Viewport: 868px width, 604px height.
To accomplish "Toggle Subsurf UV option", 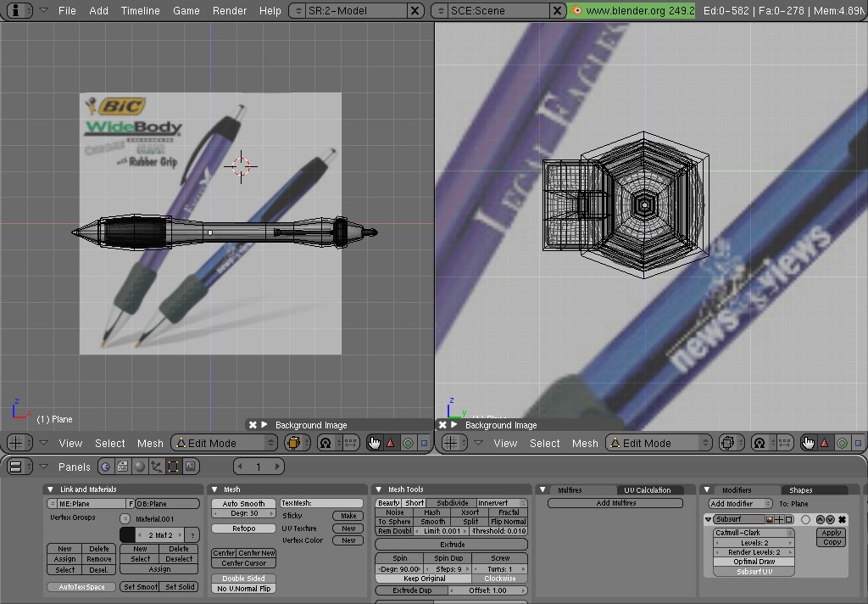I will (x=754, y=571).
